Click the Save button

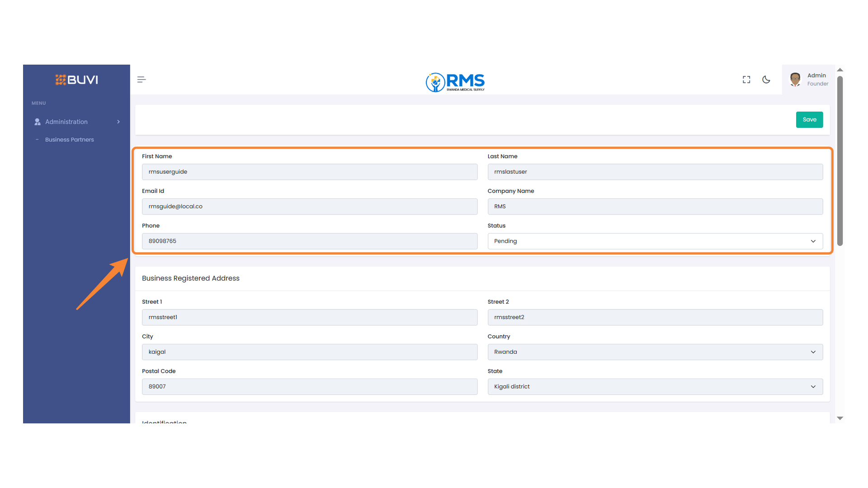[x=809, y=119]
